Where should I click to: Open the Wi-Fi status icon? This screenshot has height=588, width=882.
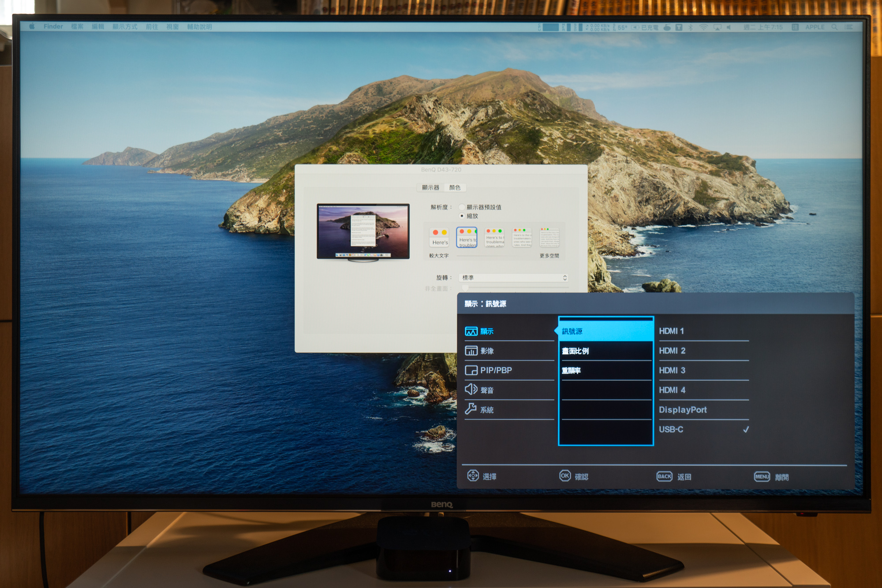click(x=703, y=27)
